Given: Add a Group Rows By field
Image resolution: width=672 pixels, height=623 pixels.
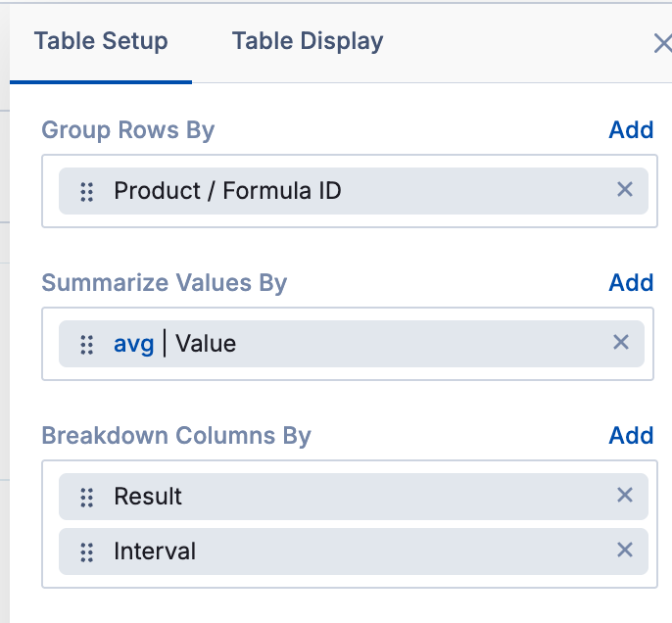Looking at the screenshot, I should (x=631, y=130).
